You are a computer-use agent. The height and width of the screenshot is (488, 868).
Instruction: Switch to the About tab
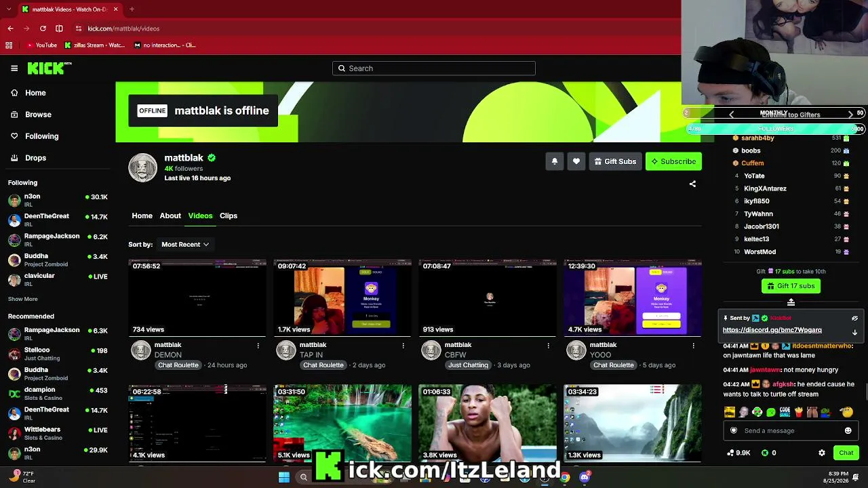tap(170, 216)
